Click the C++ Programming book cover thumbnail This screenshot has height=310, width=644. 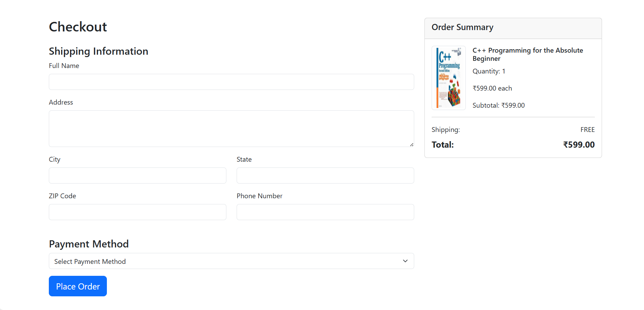[x=448, y=78]
